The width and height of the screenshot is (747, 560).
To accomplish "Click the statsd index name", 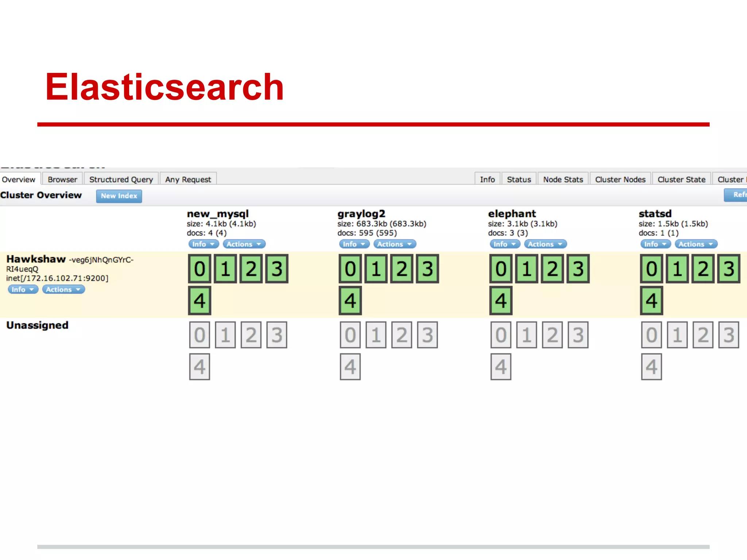I will tap(655, 214).
